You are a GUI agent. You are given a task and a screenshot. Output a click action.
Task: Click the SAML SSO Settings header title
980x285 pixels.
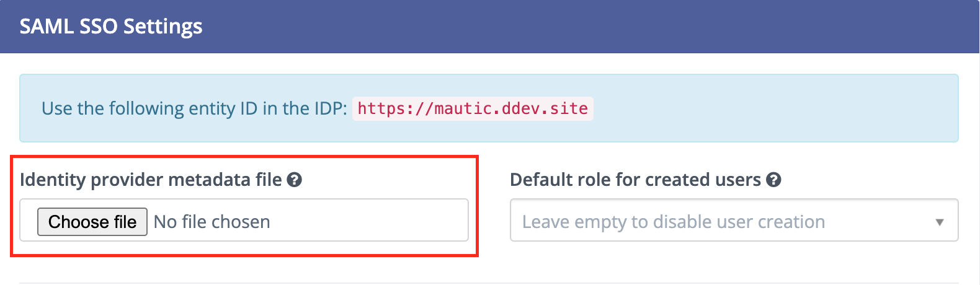[x=111, y=27]
